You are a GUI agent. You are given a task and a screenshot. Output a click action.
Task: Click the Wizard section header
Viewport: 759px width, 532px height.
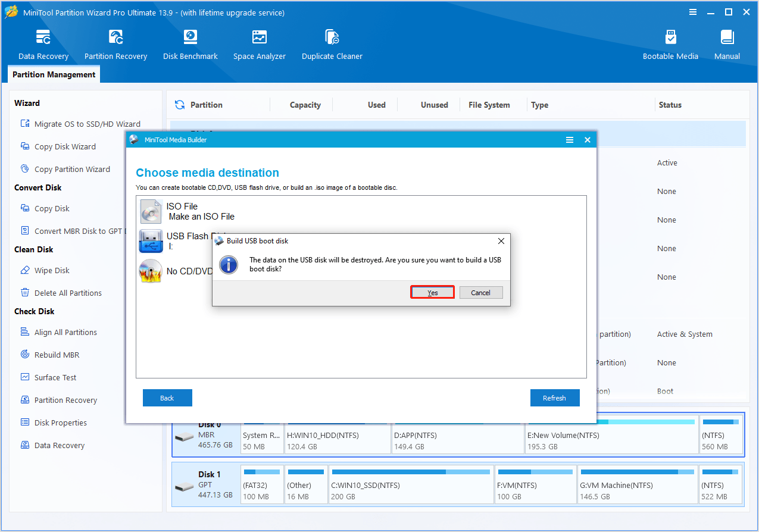(27, 103)
